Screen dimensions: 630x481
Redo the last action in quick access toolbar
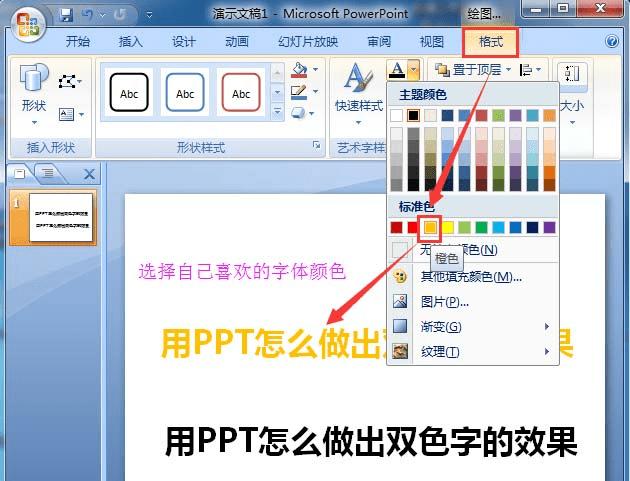(119, 15)
